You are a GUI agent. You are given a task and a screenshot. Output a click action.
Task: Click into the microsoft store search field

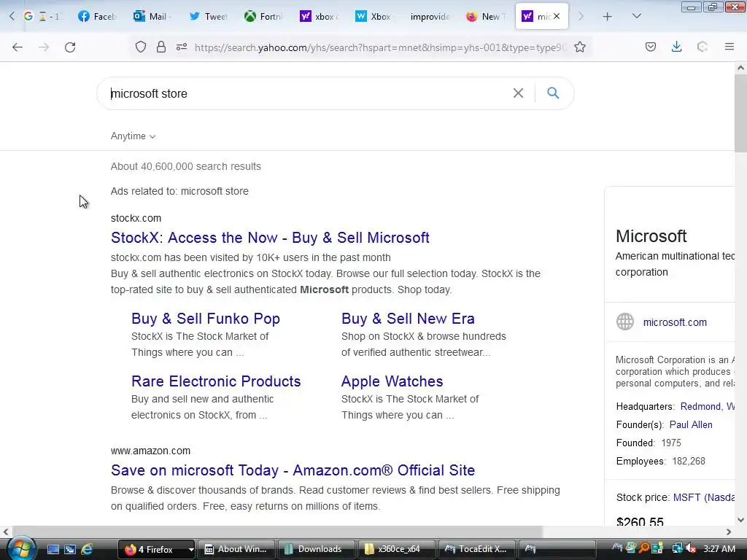pos(305,93)
